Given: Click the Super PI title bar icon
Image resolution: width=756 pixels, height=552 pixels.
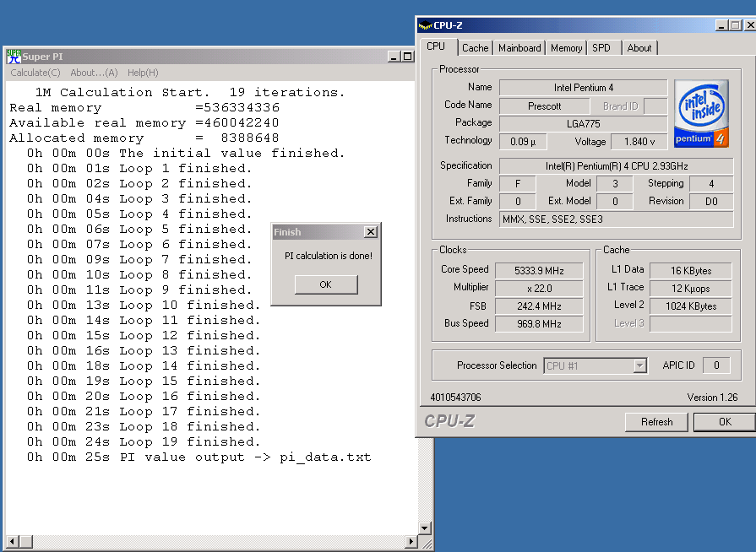Looking at the screenshot, I should tap(14, 57).
